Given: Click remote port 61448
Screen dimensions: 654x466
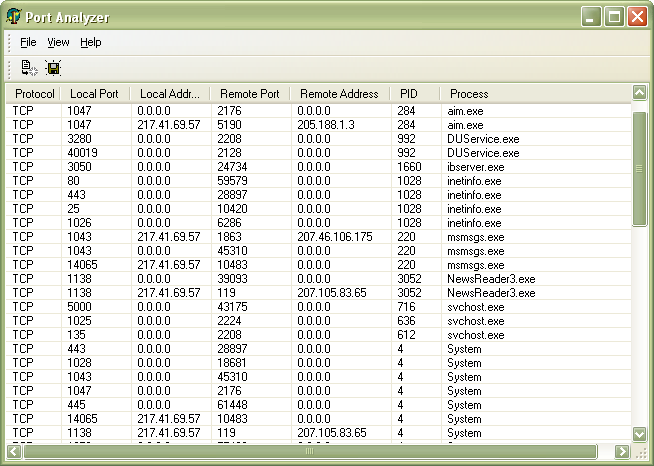Looking at the screenshot, I should [x=232, y=405].
